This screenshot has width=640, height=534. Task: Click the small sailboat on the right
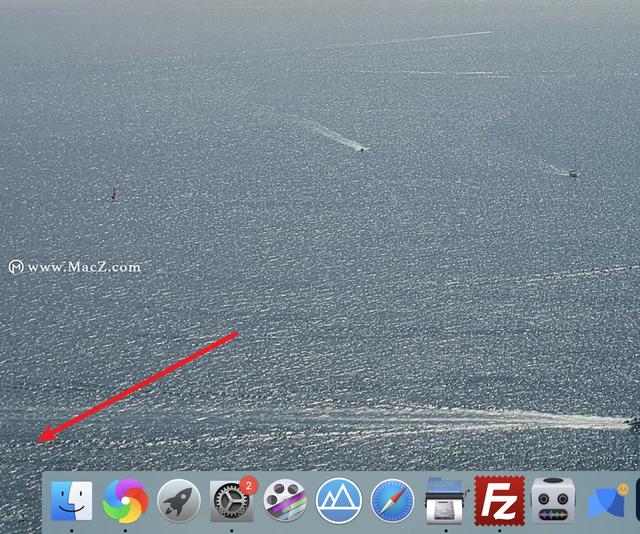pyautogui.click(x=573, y=171)
